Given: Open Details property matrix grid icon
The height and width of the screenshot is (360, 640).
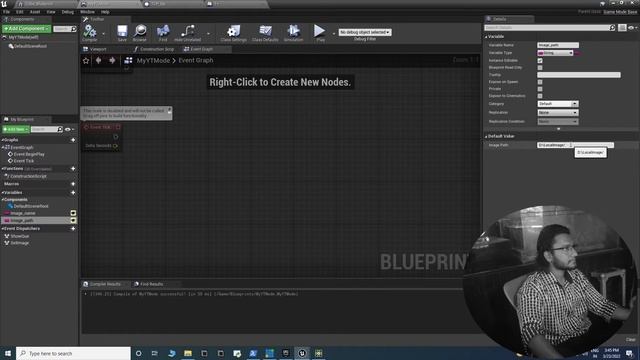Looking at the screenshot, I should [x=622, y=28].
